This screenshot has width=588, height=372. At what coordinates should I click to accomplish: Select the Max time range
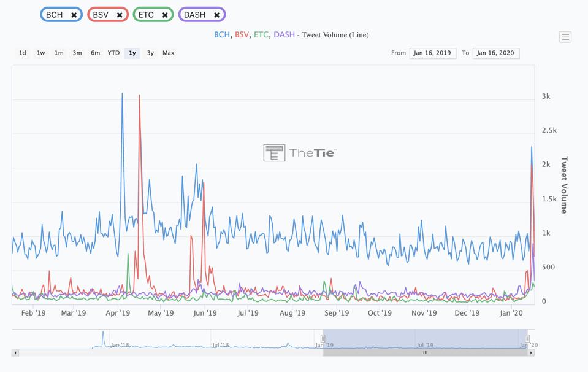[169, 53]
